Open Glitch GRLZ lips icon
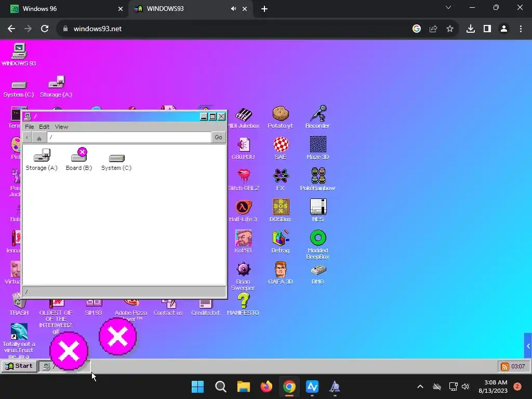532x399 pixels. tap(243, 179)
